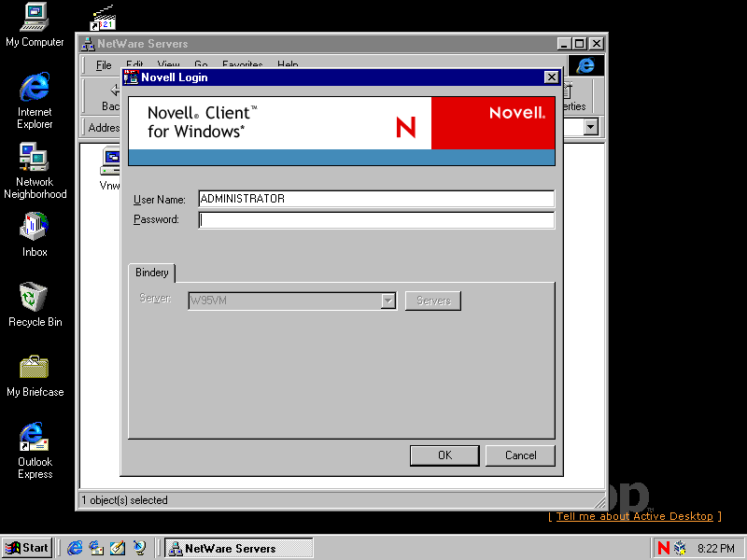Click OK to log in
This screenshot has width=747, height=560.
click(444, 455)
